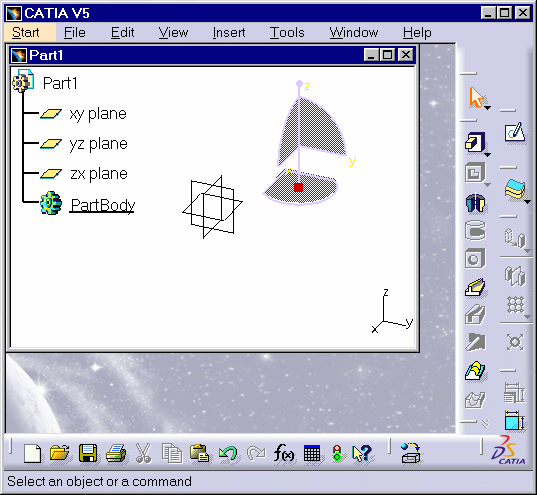Open the Design Table grid icon

point(312,453)
